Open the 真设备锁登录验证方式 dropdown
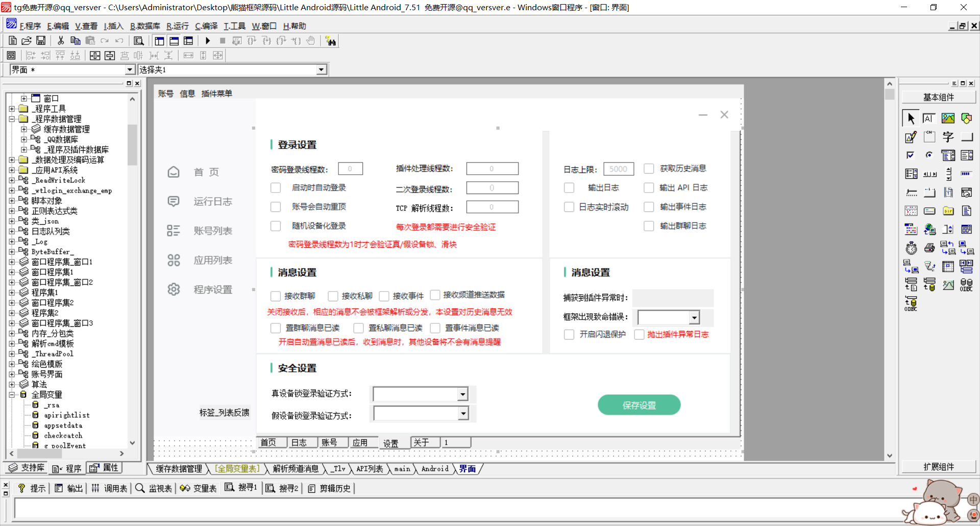The width and height of the screenshot is (980, 526). point(462,394)
